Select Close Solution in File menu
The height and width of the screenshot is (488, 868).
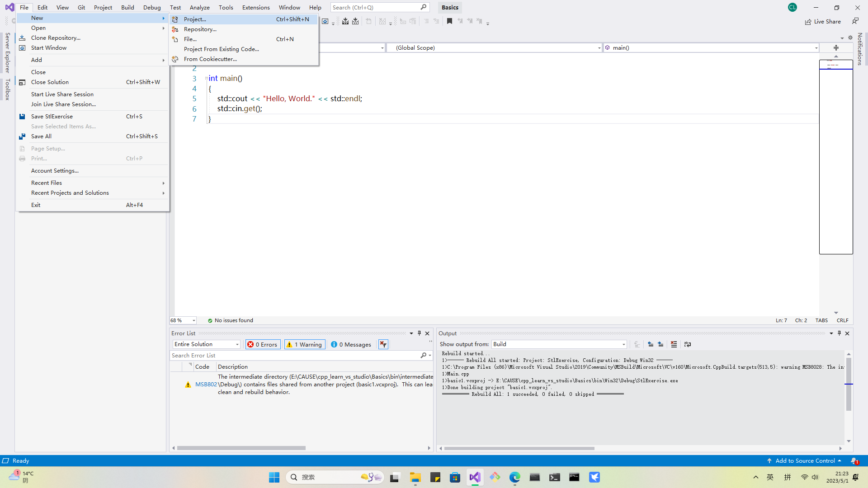pos(93,82)
